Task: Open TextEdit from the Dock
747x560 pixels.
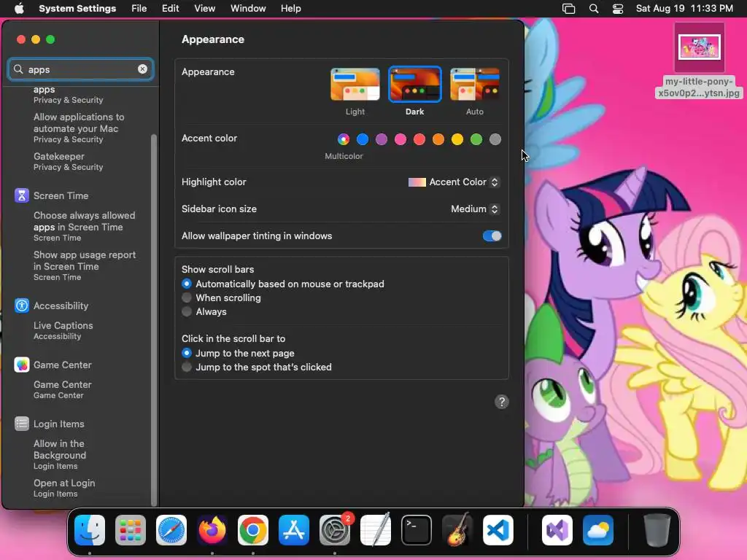Action: [x=376, y=530]
